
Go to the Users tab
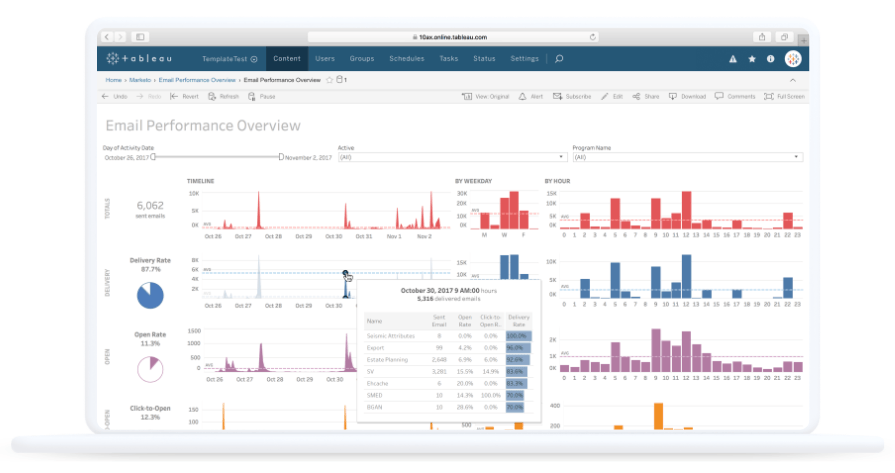(325, 59)
